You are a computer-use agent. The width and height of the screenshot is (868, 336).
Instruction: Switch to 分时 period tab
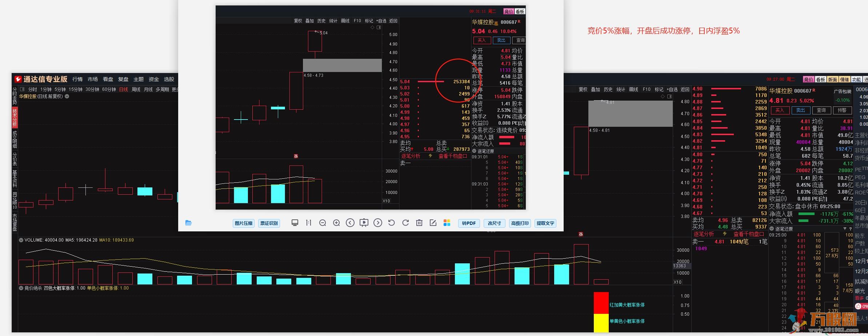(x=32, y=89)
